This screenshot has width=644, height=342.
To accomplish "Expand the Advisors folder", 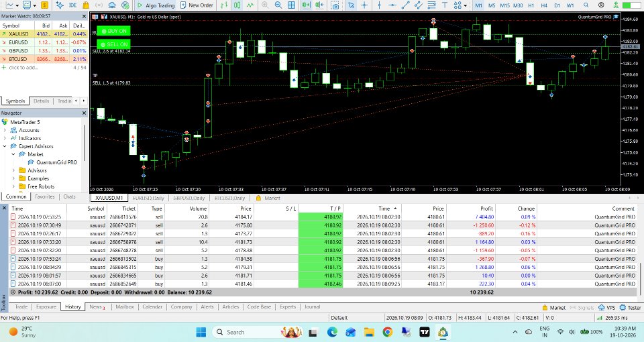I will 13,170.
